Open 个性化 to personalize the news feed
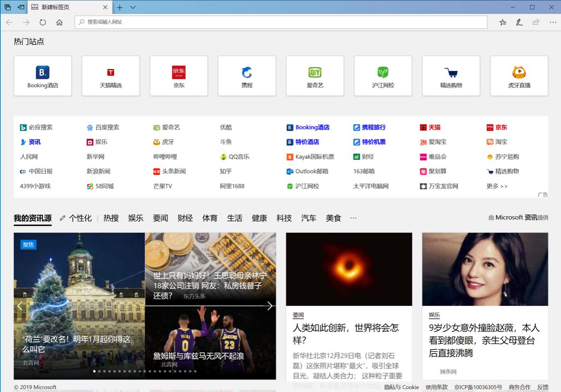The image size is (561, 392). 80,218
